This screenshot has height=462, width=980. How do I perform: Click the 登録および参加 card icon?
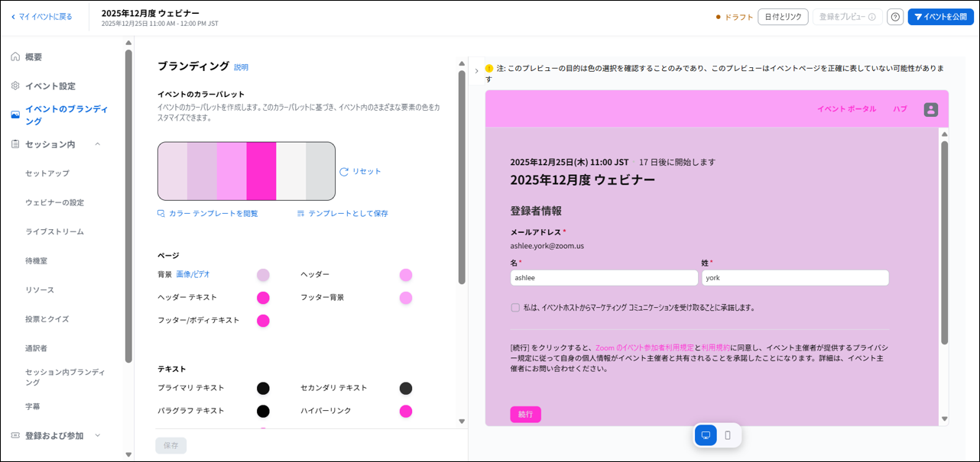(15, 435)
